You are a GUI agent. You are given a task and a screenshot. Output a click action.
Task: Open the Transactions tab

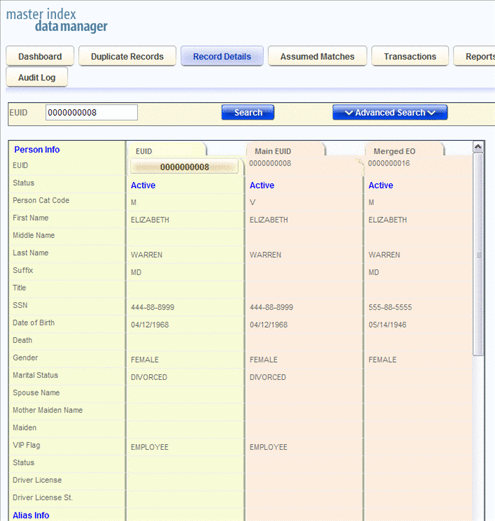tap(410, 56)
